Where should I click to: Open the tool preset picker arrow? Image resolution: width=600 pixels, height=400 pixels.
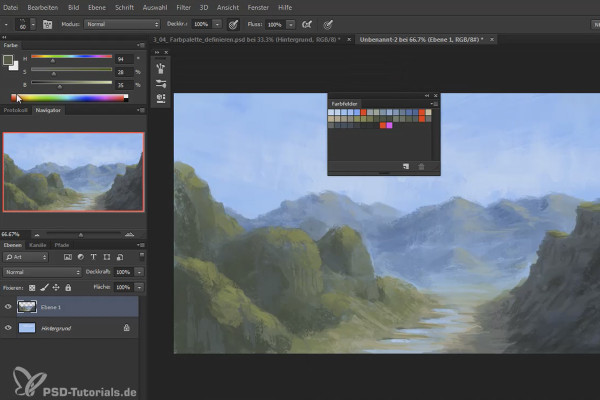point(6,24)
